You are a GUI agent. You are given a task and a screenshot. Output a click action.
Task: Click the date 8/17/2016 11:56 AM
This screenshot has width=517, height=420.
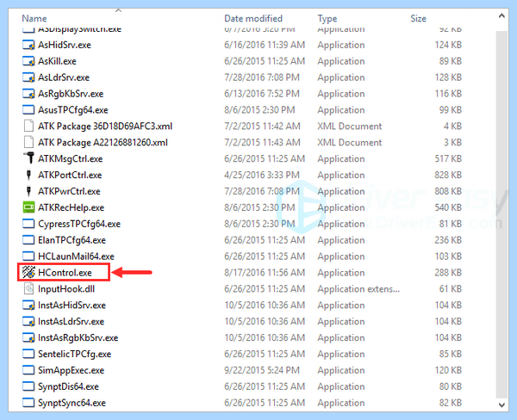tap(265, 273)
